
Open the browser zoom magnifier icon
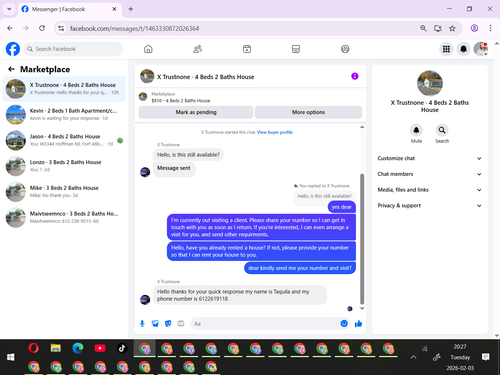point(423,28)
